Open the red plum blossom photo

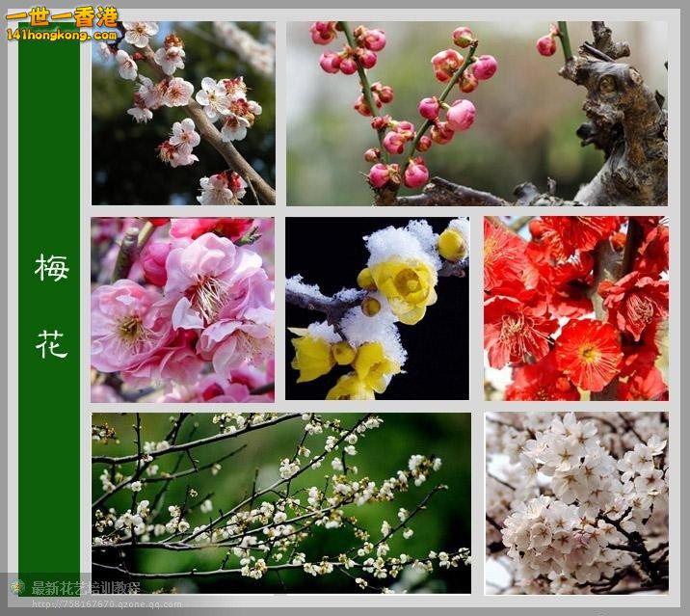click(x=575, y=308)
